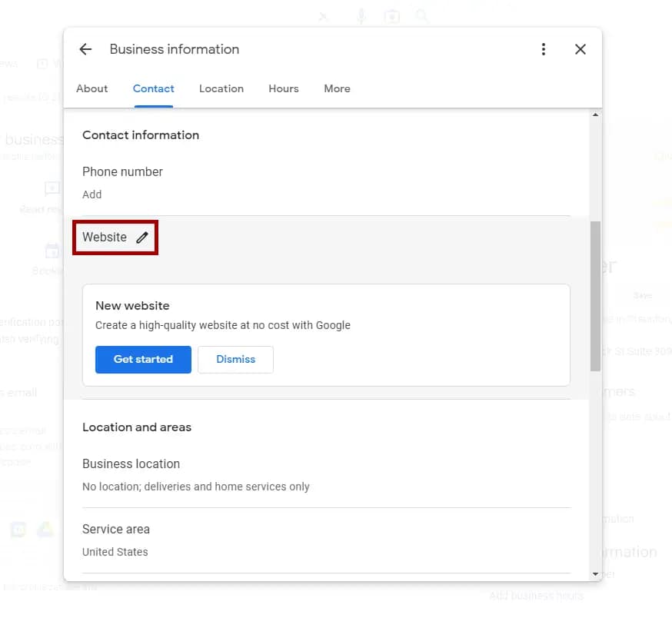Add a phone number
The width and height of the screenshot is (672, 618).
click(x=91, y=194)
